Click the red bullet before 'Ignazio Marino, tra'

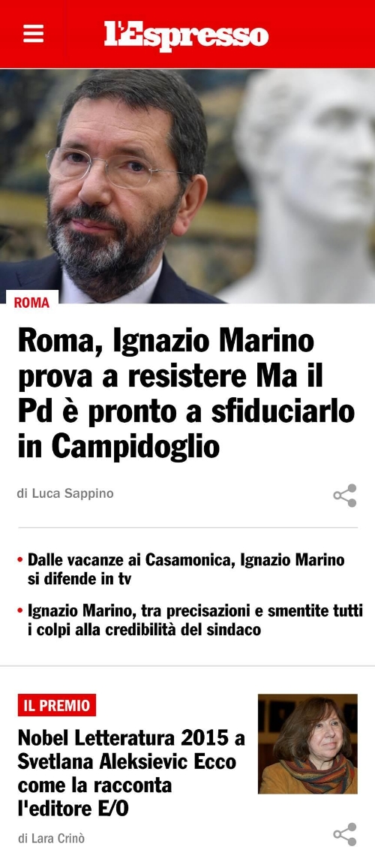(20, 610)
